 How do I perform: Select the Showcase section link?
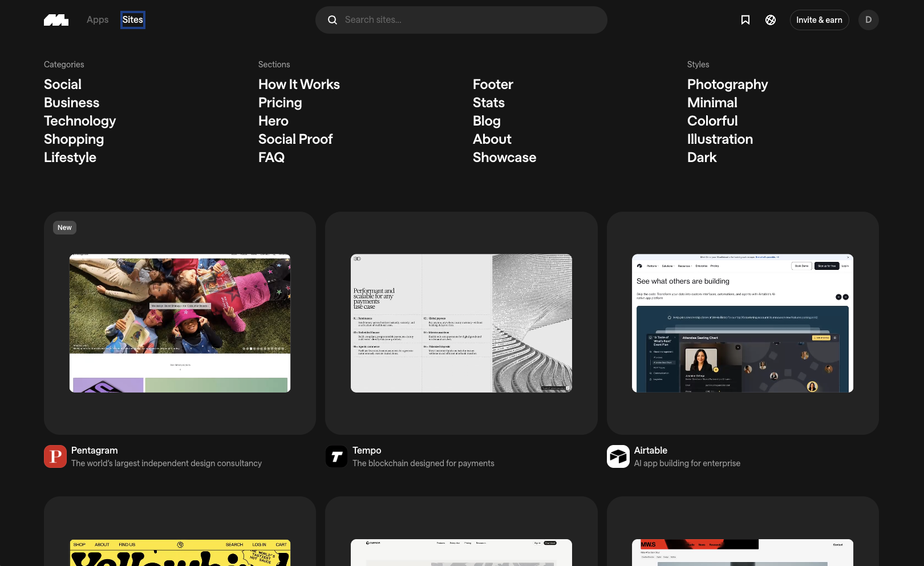pyautogui.click(x=504, y=157)
